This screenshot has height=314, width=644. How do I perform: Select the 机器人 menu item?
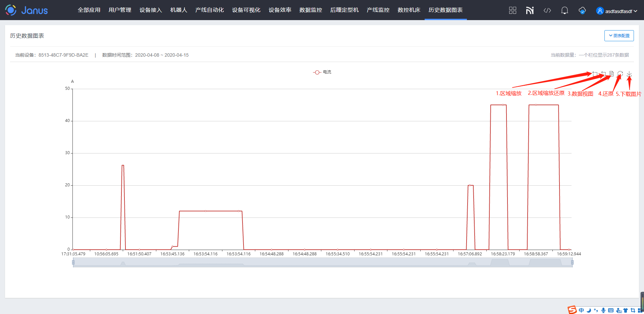[178, 10]
